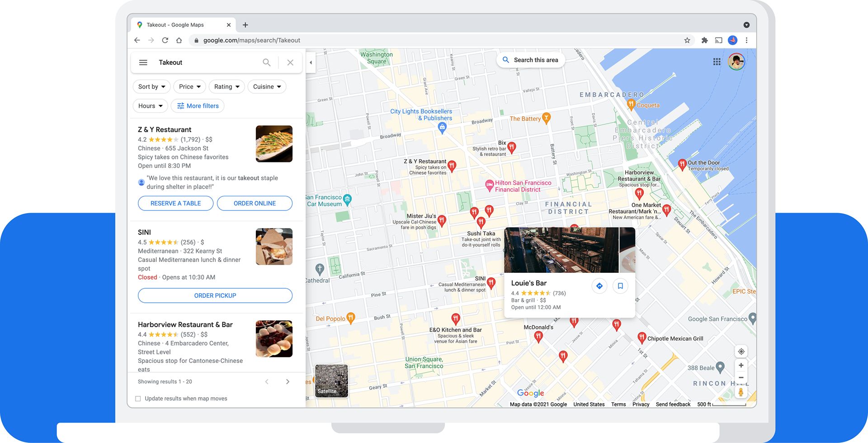Open the Rating filter dropdown

point(227,86)
